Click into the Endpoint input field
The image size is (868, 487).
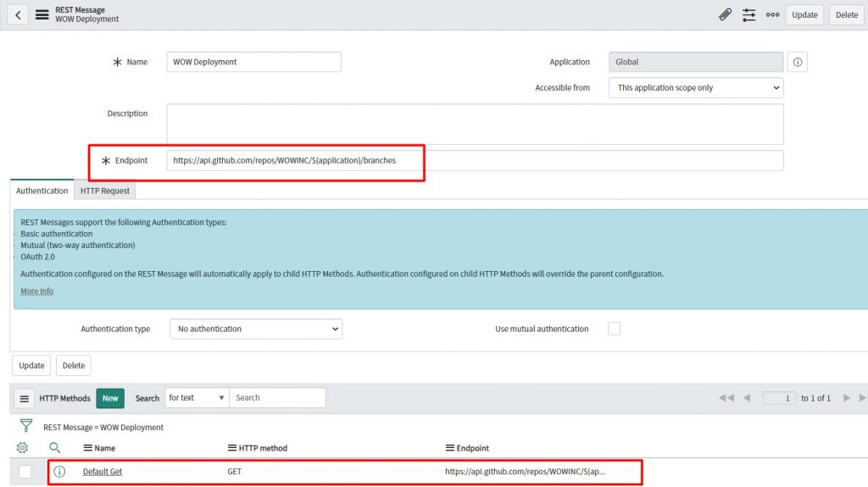coord(475,160)
